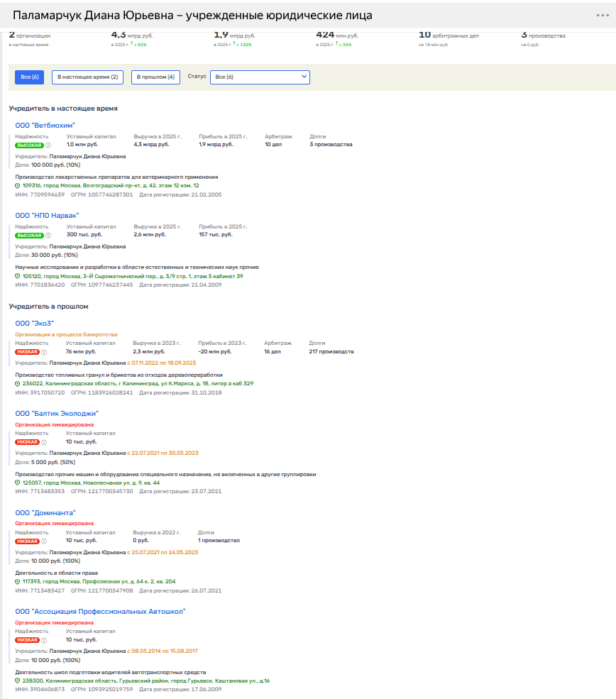Click ВЫСОКАЯ reliability badge of НПО Нарвак

29,236
